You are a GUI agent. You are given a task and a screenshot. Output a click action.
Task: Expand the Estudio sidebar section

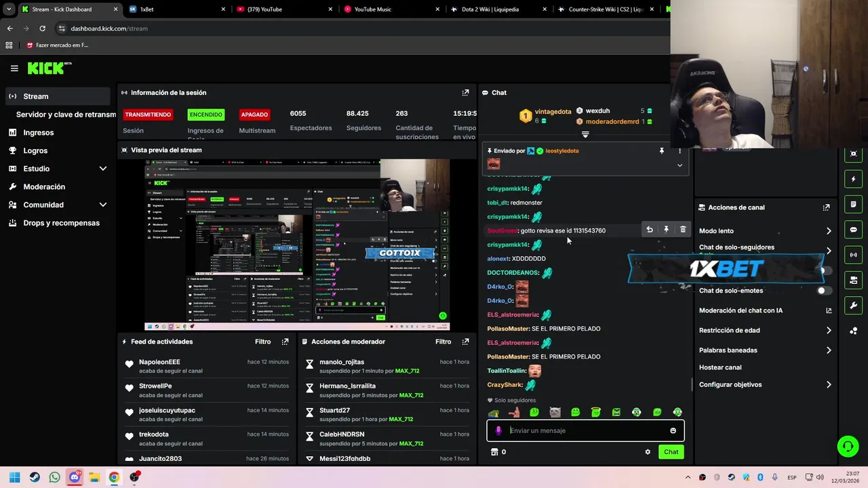[103, 169]
